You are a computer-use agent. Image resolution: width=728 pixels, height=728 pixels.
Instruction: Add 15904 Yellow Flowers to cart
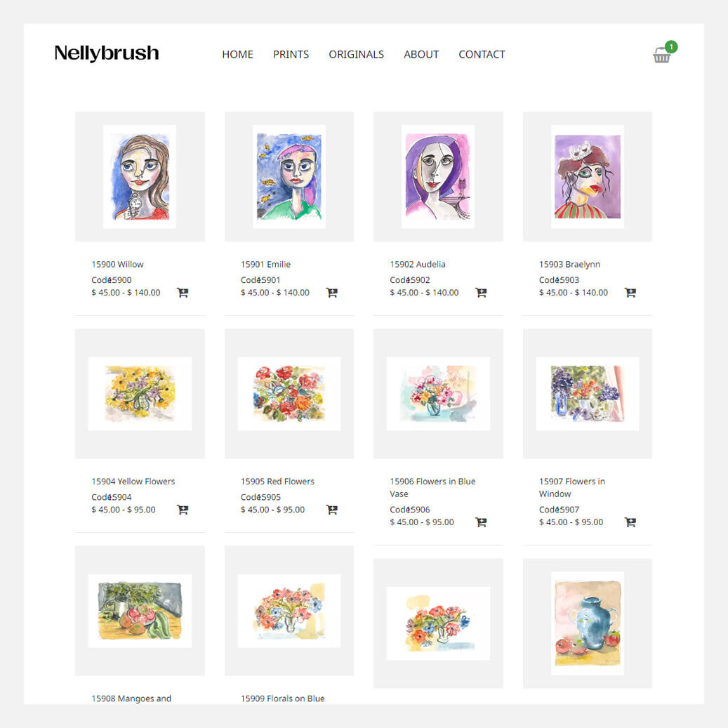pyautogui.click(x=183, y=510)
